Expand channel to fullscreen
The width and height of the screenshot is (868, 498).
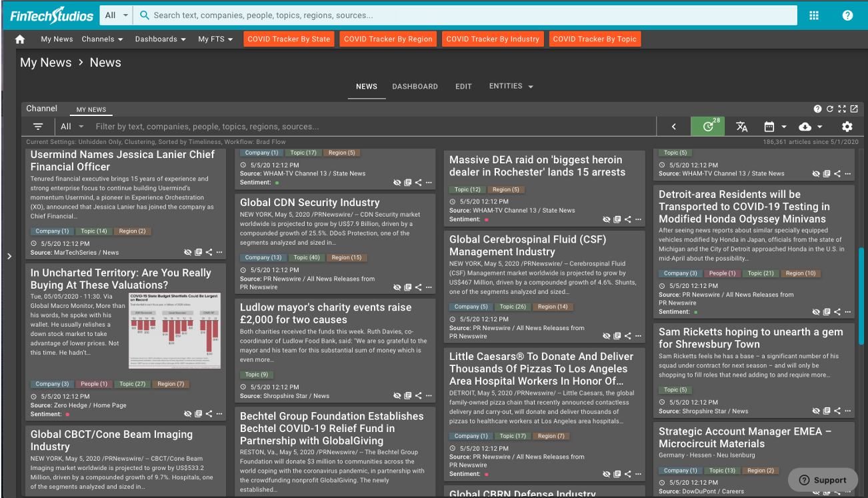click(842, 109)
